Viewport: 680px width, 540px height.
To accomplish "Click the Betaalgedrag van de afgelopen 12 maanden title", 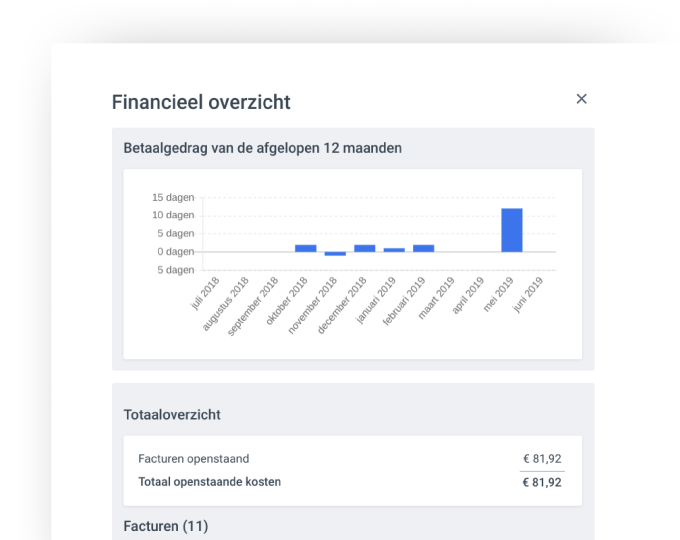I will click(x=262, y=148).
